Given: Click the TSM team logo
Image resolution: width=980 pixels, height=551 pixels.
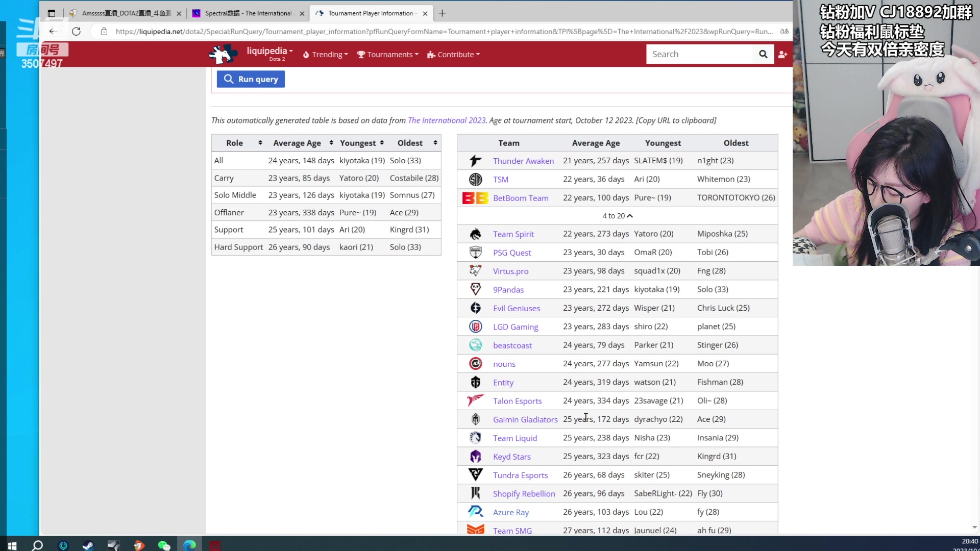Looking at the screenshot, I should tap(475, 179).
